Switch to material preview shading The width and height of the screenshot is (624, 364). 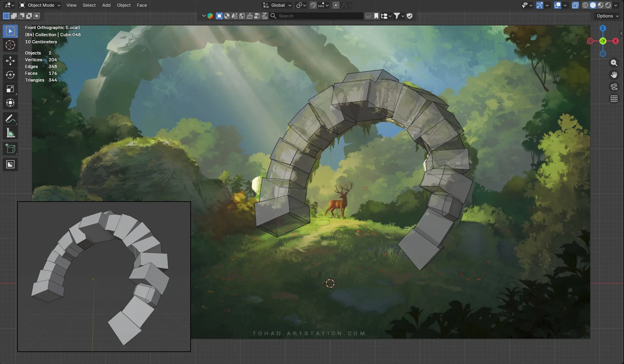pos(601,5)
